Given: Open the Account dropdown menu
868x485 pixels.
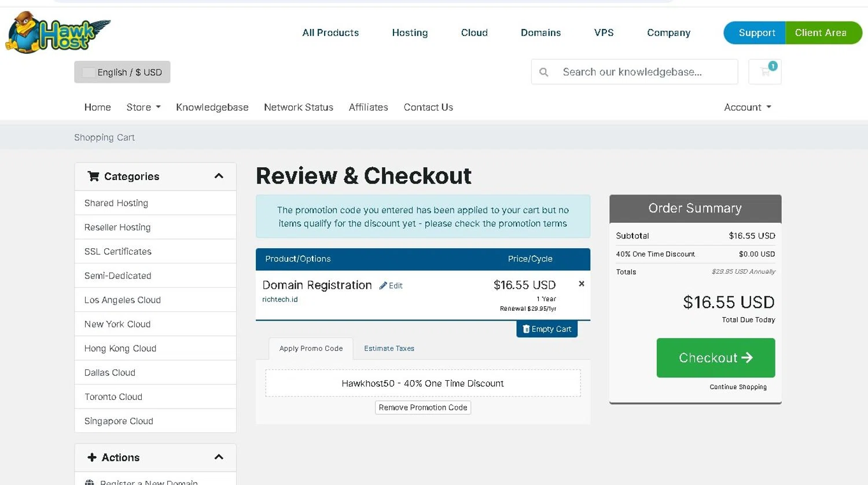Looking at the screenshot, I should click(748, 107).
